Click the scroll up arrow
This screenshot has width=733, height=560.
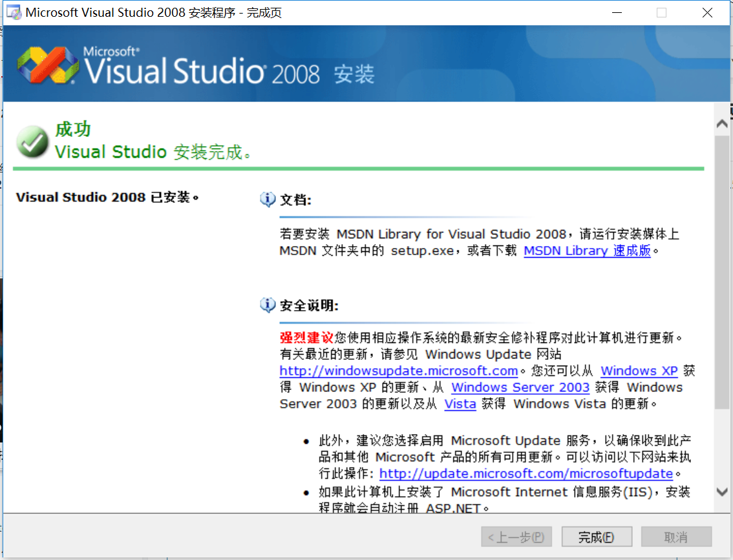pos(722,124)
